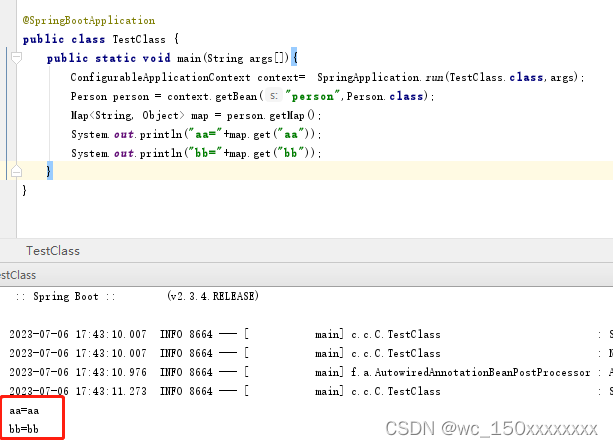Viewport: 613px width, 447px height.
Task: Click the println line printing bb
Action: coord(196,153)
